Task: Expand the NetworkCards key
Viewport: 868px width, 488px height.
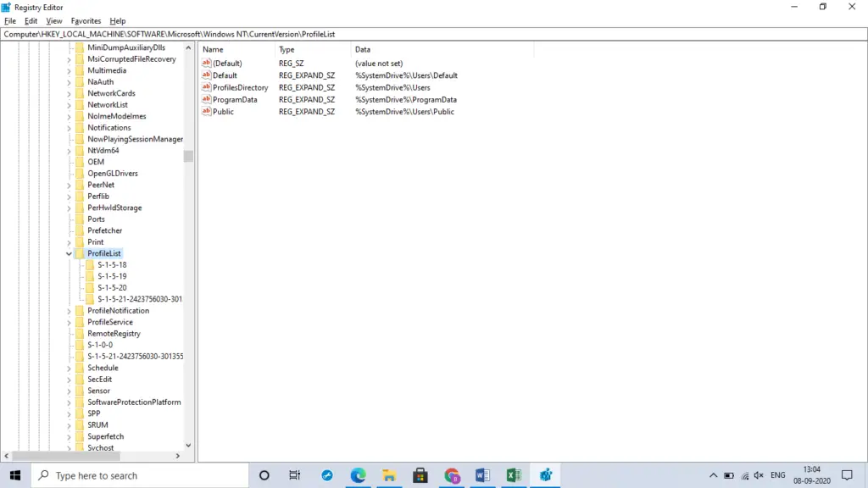Action: 70,94
